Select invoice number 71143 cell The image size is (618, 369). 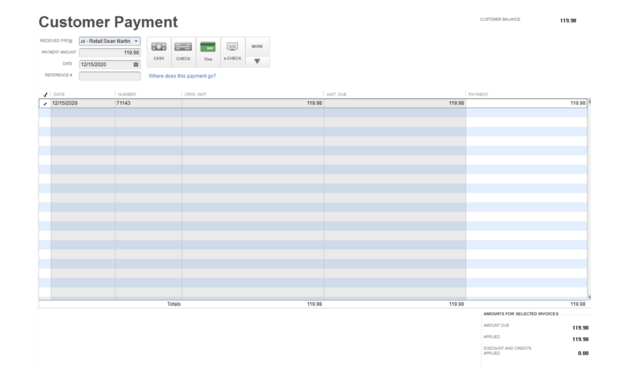tap(148, 103)
